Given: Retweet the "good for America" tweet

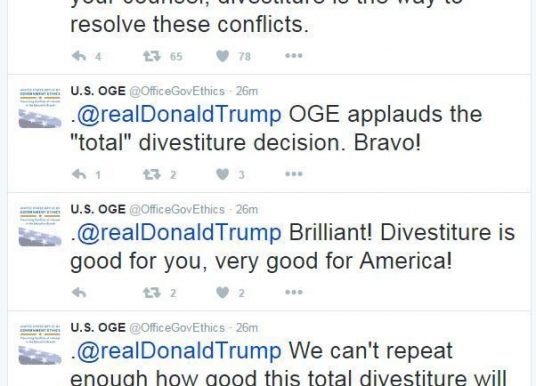Looking at the screenshot, I should 151,293.
